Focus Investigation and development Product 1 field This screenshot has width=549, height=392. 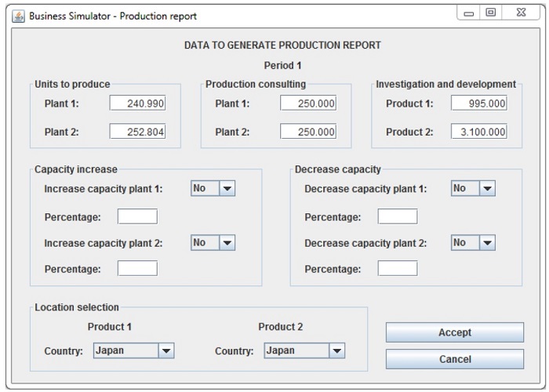click(x=478, y=103)
